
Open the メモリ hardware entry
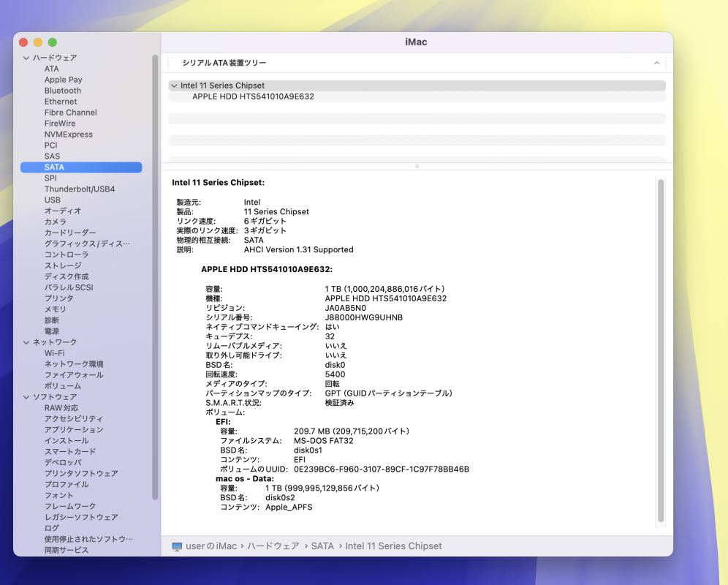[x=55, y=309]
